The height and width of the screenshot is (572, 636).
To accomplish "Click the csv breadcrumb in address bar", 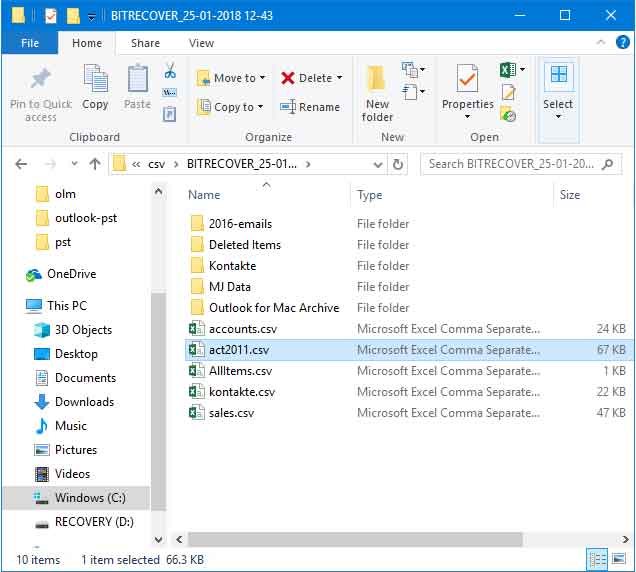I will (x=156, y=164).
